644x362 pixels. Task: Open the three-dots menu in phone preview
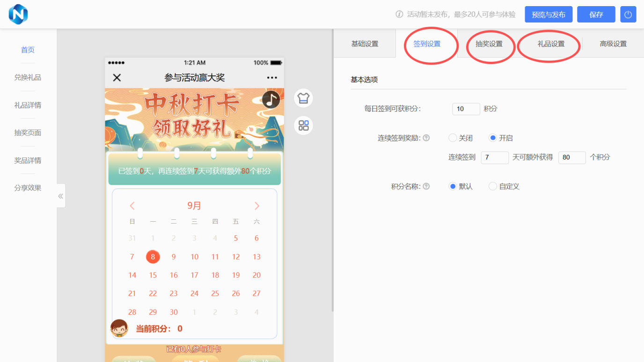pos(272,78)
